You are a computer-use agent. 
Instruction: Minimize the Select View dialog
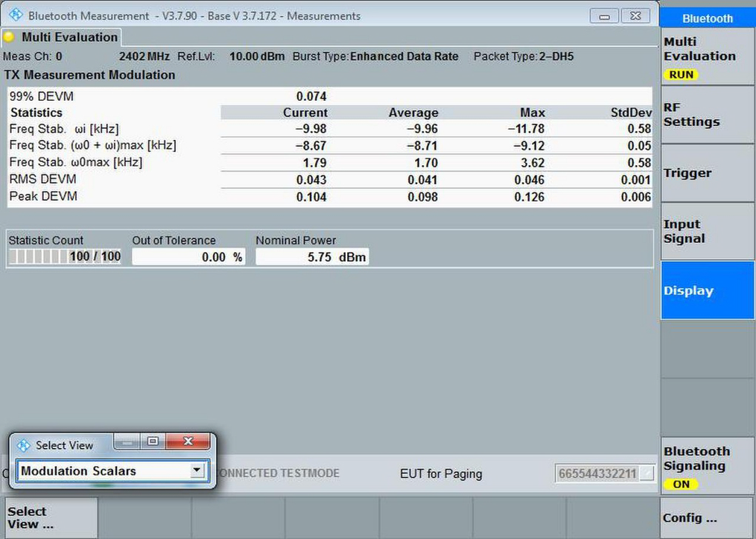click(x=127, y=441)
